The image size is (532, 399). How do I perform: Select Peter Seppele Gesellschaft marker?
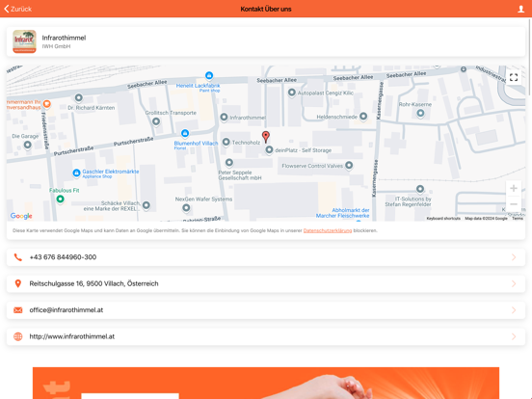(x=229, y=163)
